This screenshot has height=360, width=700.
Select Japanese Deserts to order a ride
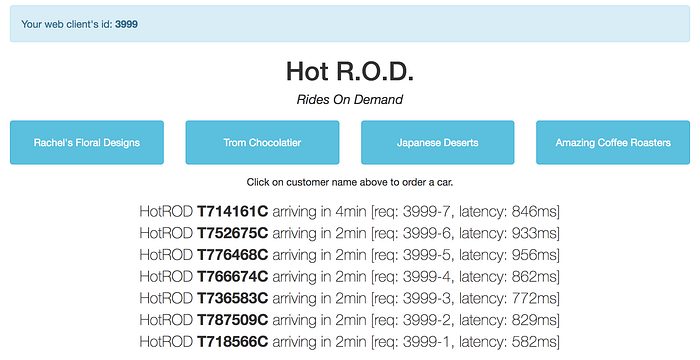pos(438,142)
